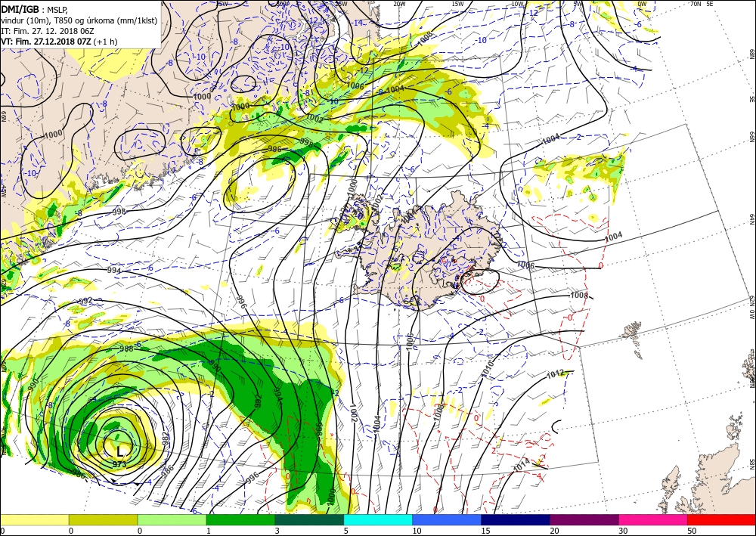Viewport: 756px width, 536px height.
Task: Click the '992' isobar label
Action: (85, 301)
